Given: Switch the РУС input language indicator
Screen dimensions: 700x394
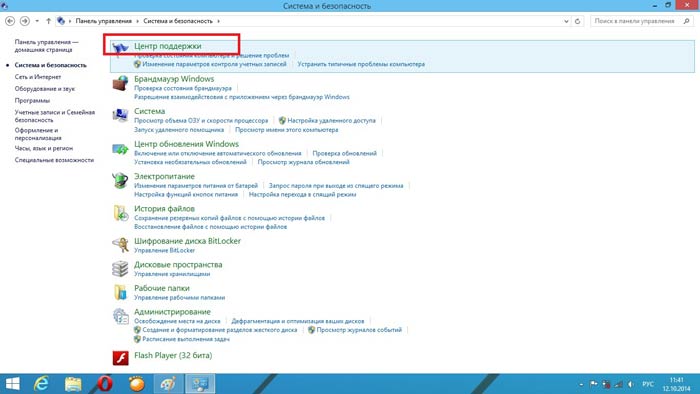Looking at the screenshot, I should (648, 384).
